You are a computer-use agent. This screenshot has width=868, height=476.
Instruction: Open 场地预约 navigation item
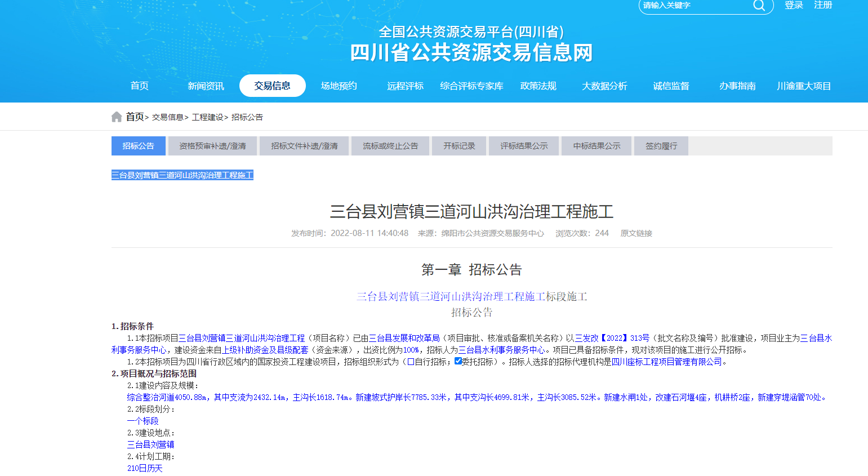coord(339,86)
